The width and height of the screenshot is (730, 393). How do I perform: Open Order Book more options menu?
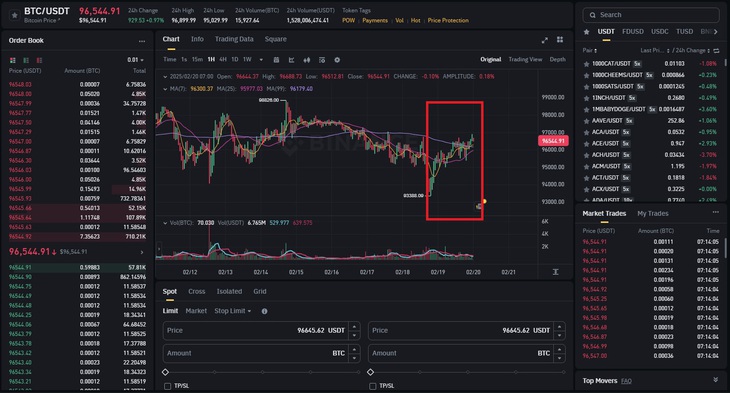[x=142, y=41]
